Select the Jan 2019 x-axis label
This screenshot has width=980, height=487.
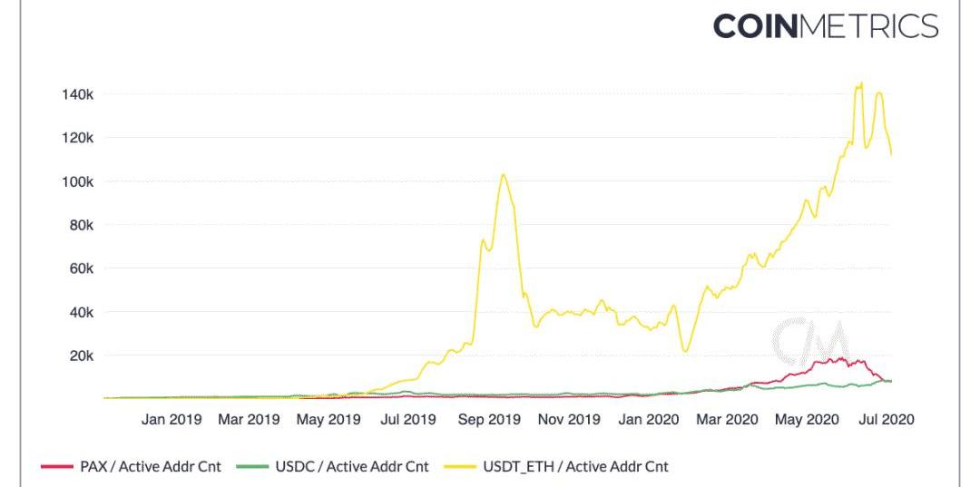(171, 420)
